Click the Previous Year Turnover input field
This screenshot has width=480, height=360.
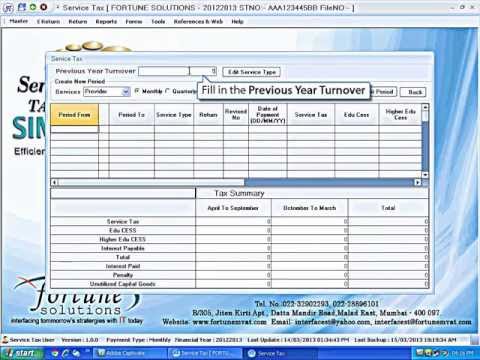(177, 71)
